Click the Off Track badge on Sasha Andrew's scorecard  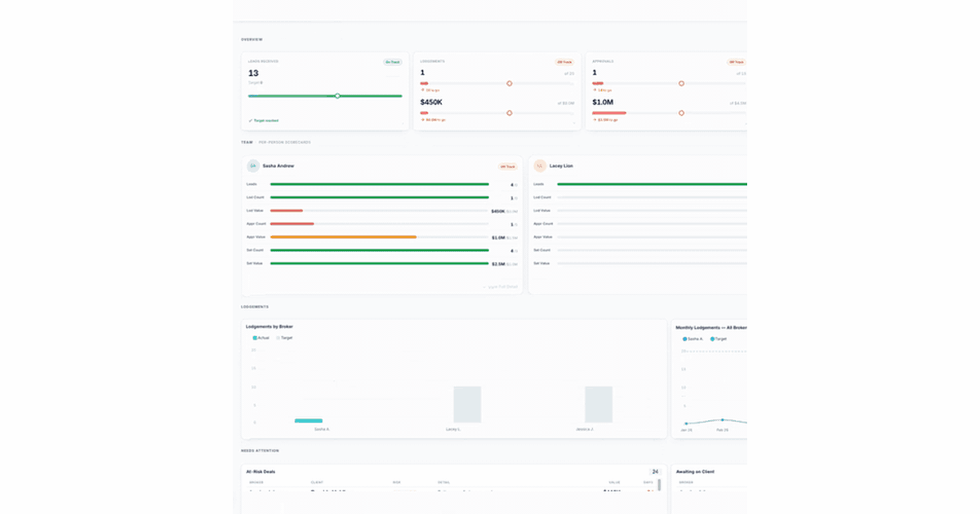pos(508,166)
